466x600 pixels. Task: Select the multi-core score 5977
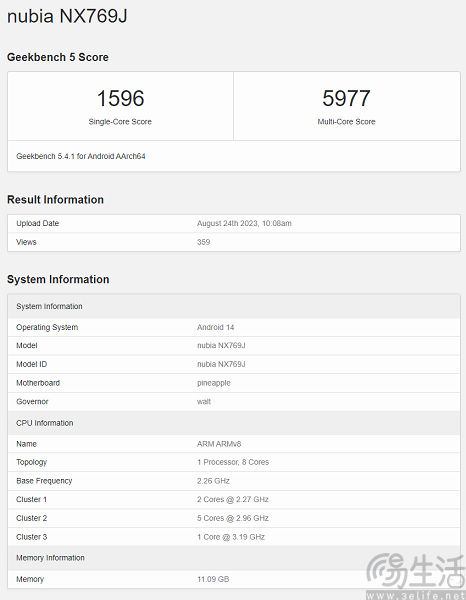346,98
